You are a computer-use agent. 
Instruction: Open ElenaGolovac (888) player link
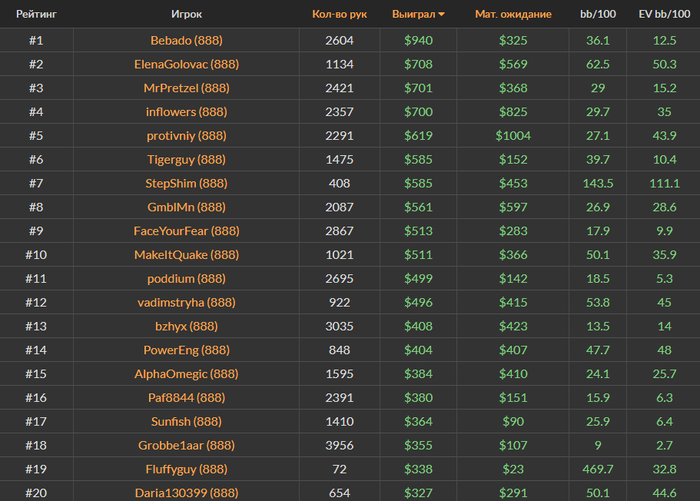coord(186,64)
